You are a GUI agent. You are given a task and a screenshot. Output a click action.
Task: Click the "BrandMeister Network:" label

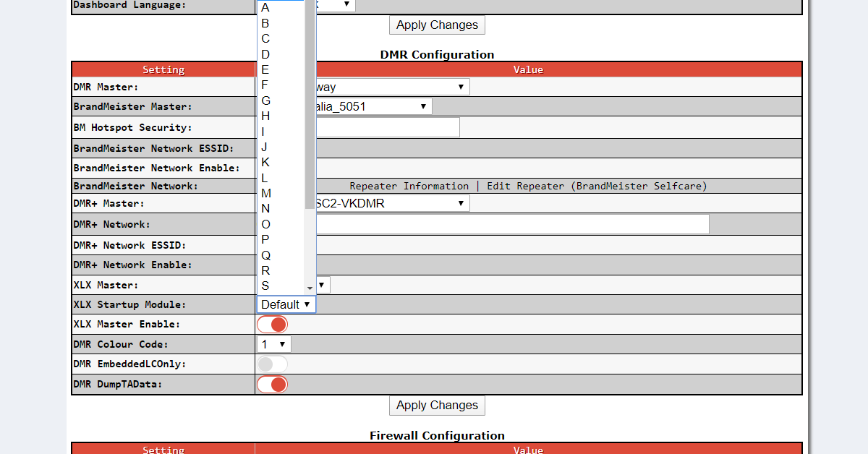(136, 186)
